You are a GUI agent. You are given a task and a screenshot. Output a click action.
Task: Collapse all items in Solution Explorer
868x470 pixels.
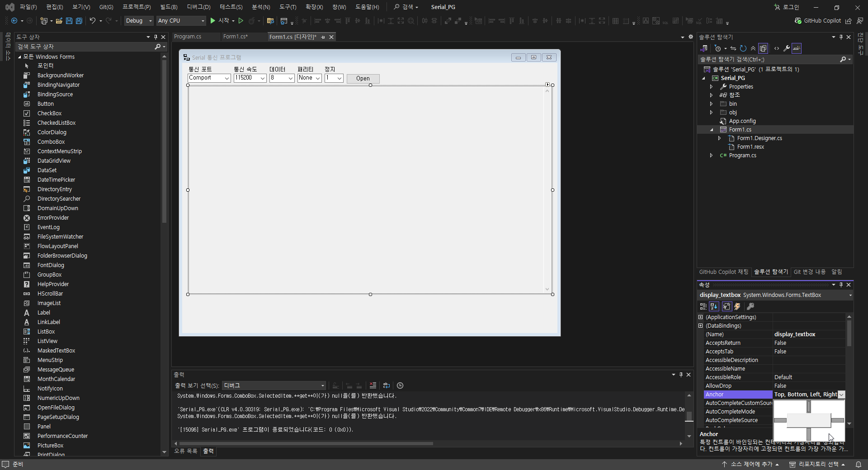click(753, 48)
